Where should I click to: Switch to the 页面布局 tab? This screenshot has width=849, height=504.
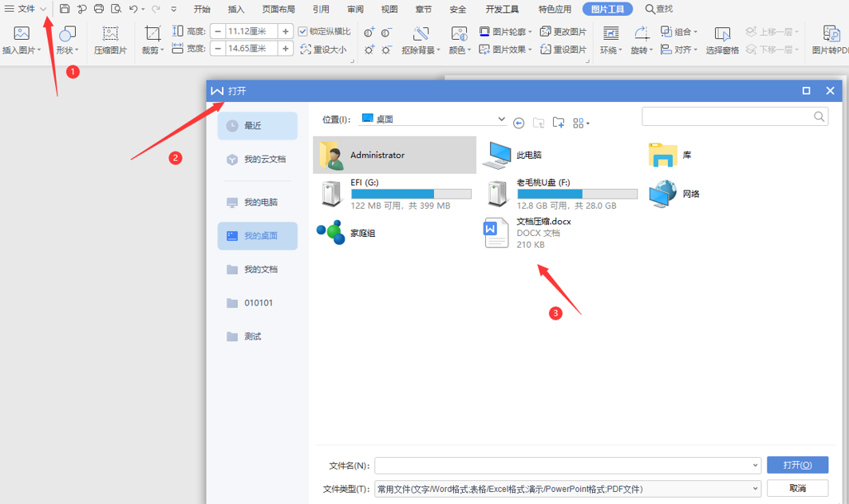278,9
